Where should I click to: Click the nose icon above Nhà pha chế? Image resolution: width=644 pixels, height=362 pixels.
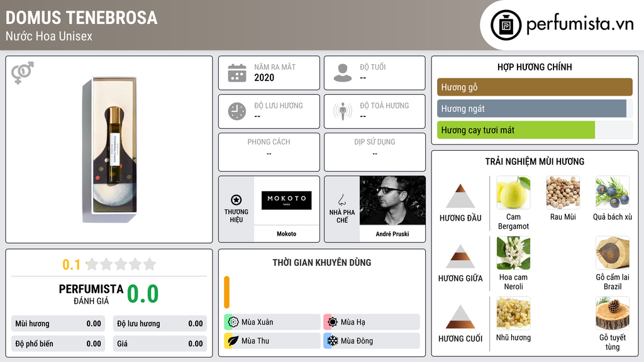click(341, 200)
